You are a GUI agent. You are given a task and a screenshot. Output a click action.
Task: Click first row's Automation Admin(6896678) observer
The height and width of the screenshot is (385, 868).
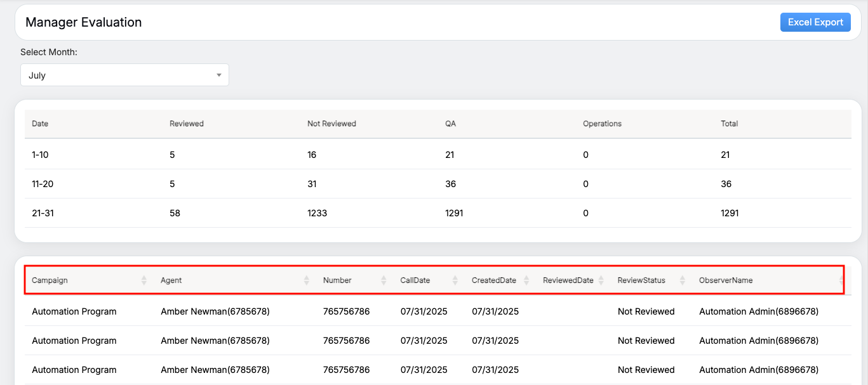(758, 311)
